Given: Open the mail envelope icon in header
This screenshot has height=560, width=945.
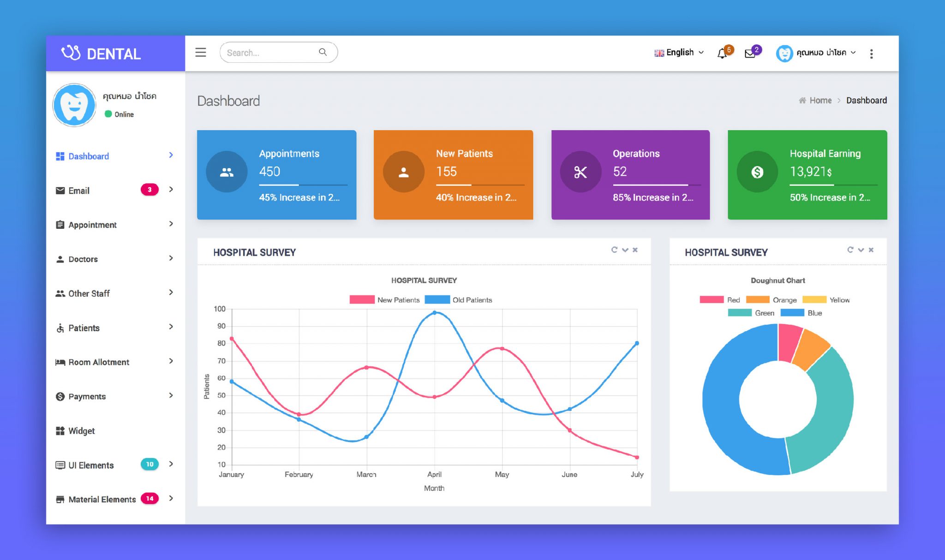Looking at the screenshot, I should tap(750, 54).
